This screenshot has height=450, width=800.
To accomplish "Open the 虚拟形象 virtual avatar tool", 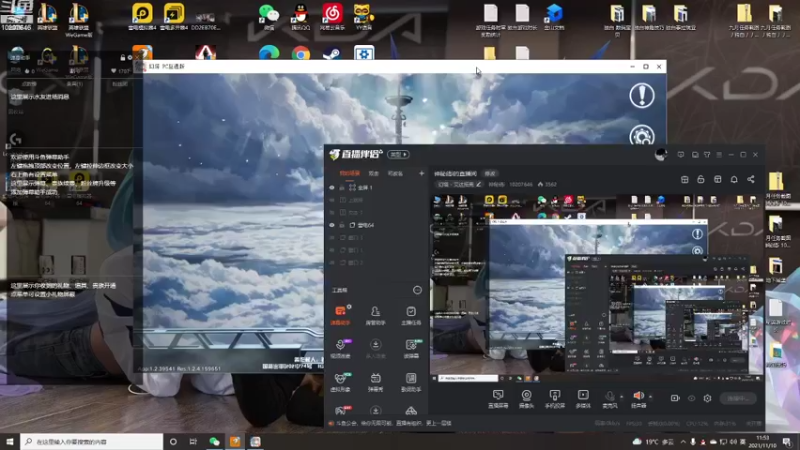I will coord(340,382).
